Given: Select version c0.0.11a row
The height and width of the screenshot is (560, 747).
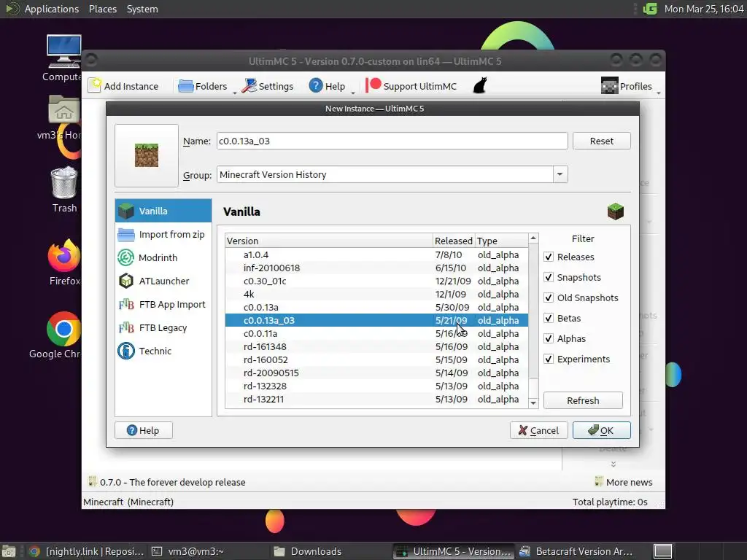Looking at the screenshot, I should tap(376, 333).
